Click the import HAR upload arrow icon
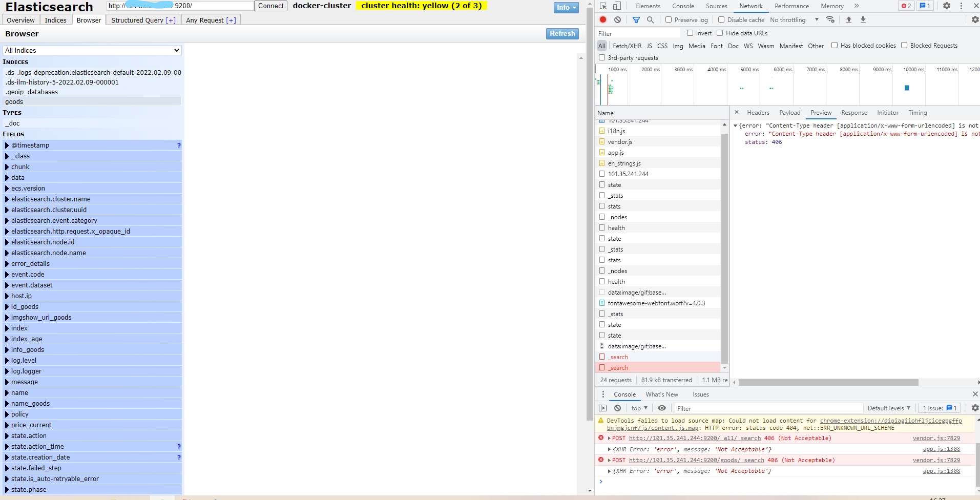 tap(848, 19)
